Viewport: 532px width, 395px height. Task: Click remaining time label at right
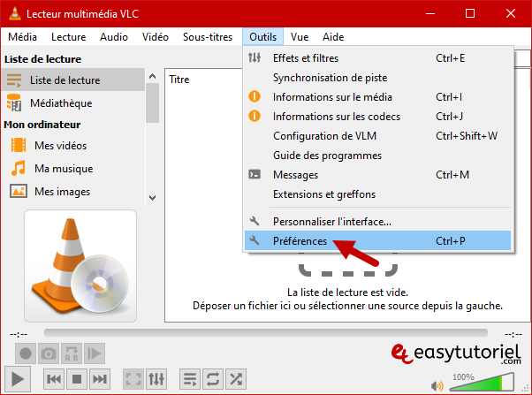click(513, 335)
